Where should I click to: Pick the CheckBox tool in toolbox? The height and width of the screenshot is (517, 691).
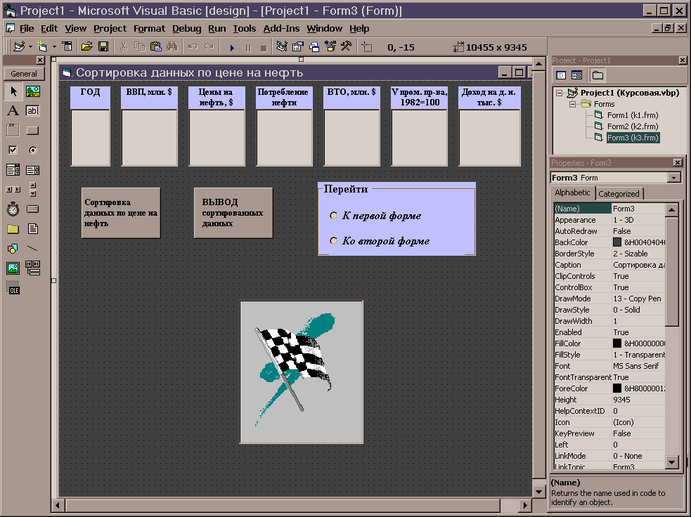point(12,149)
